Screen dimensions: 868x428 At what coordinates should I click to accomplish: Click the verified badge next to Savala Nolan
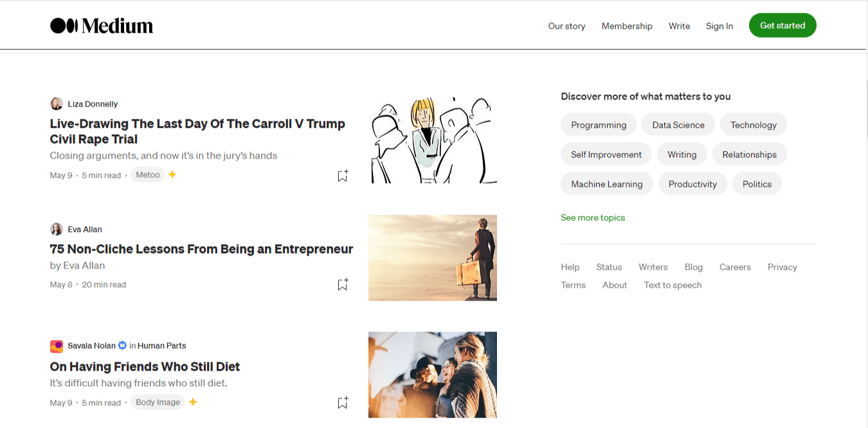pyautogui.click(x=122, y=346)
